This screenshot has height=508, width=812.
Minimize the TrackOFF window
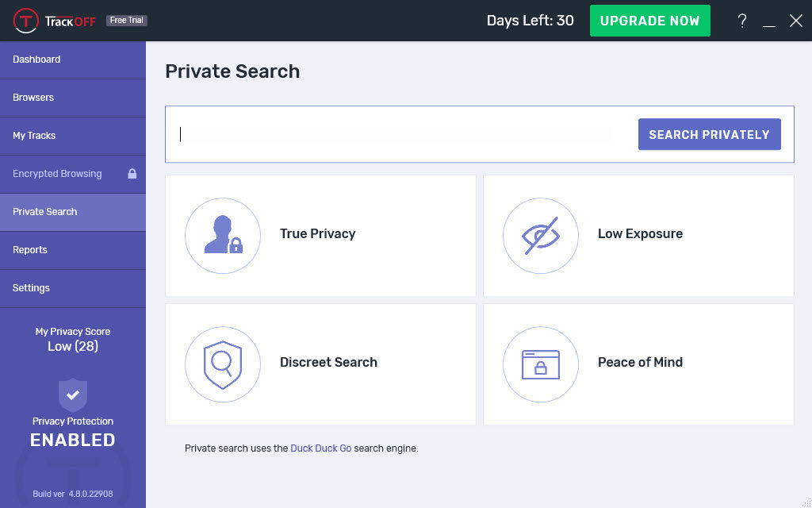pyautogui.click(x=769, y=21)
